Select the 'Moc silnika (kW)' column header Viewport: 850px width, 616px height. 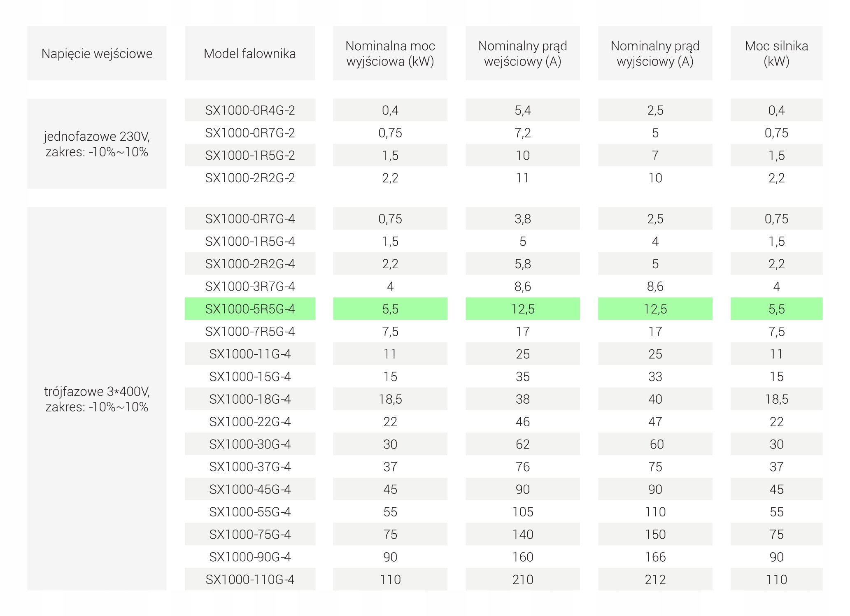point(776,53)
